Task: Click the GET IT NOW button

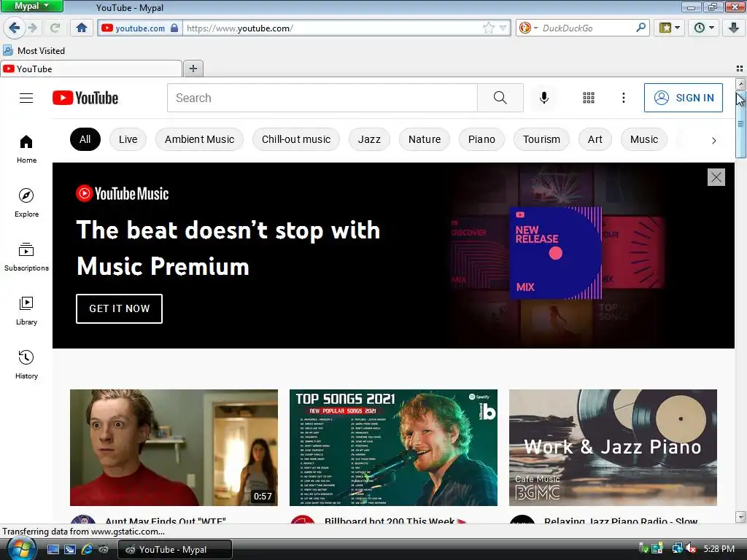Action: tap(119, 308)
